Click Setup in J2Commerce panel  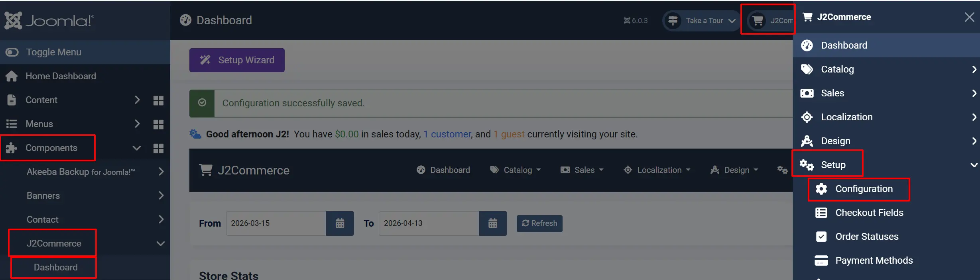tap(833, 165)
